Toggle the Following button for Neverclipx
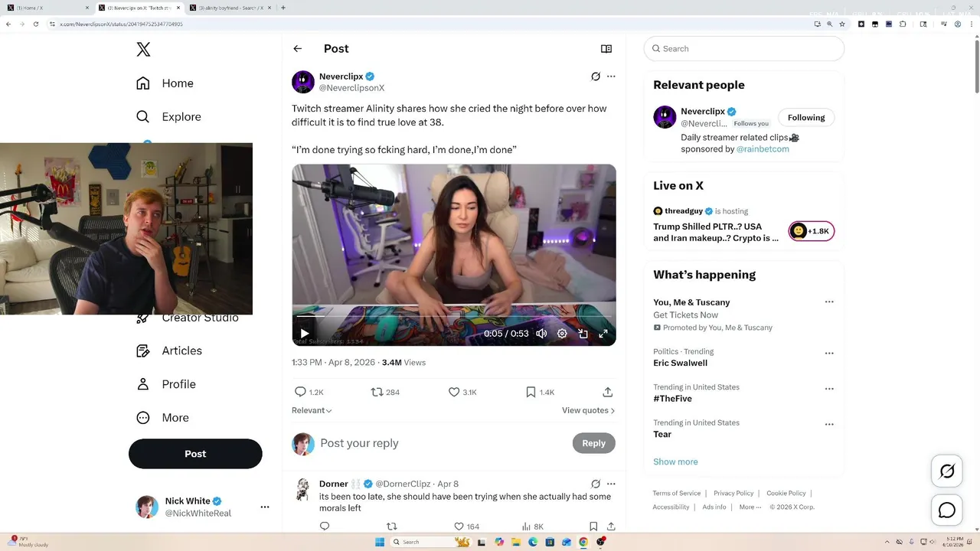Viewport: 980px width, 551px height. click(806, 117)
